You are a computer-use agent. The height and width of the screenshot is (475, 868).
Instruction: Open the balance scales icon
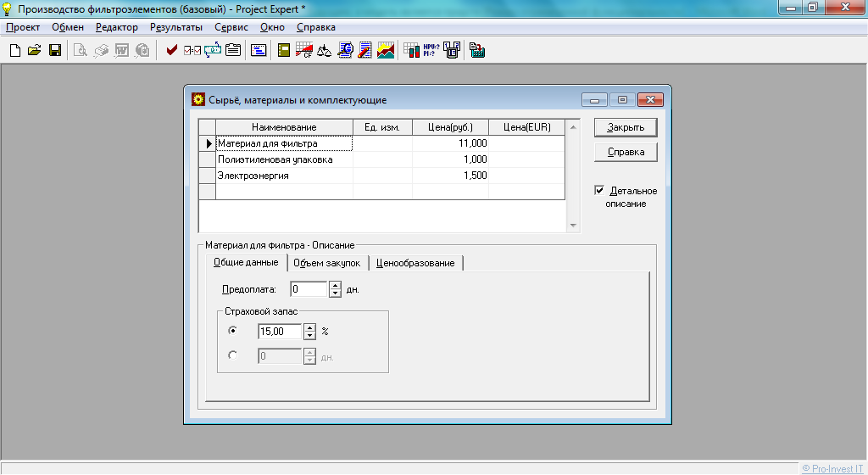[324, 50]
